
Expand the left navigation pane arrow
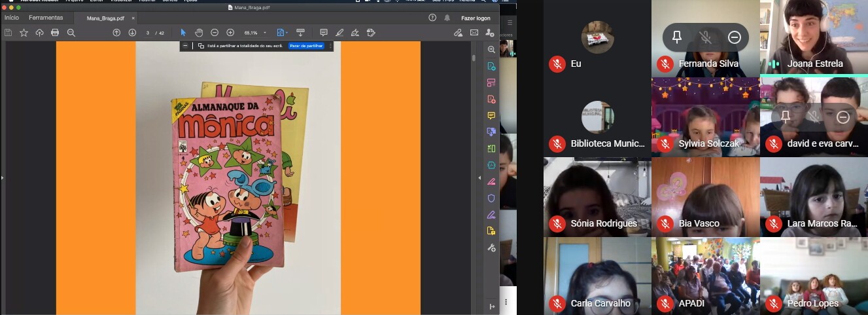click(2, 178)
